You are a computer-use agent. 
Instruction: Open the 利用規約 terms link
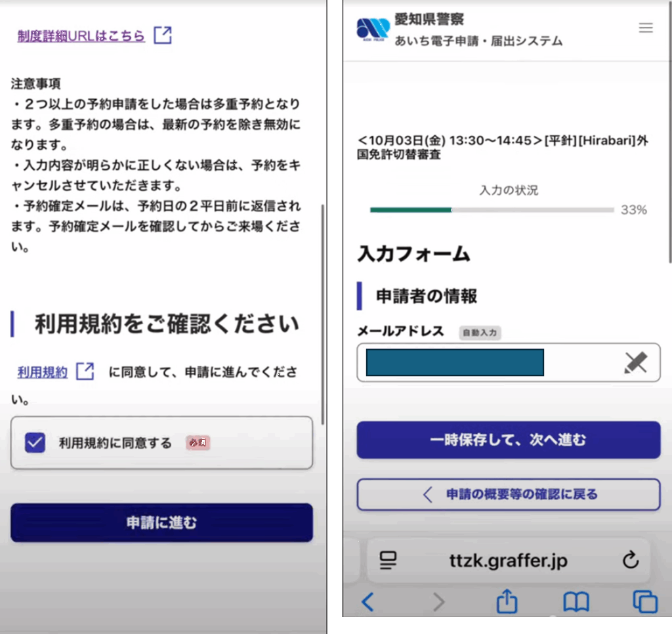pyautogui.click(x=43, y=372)
